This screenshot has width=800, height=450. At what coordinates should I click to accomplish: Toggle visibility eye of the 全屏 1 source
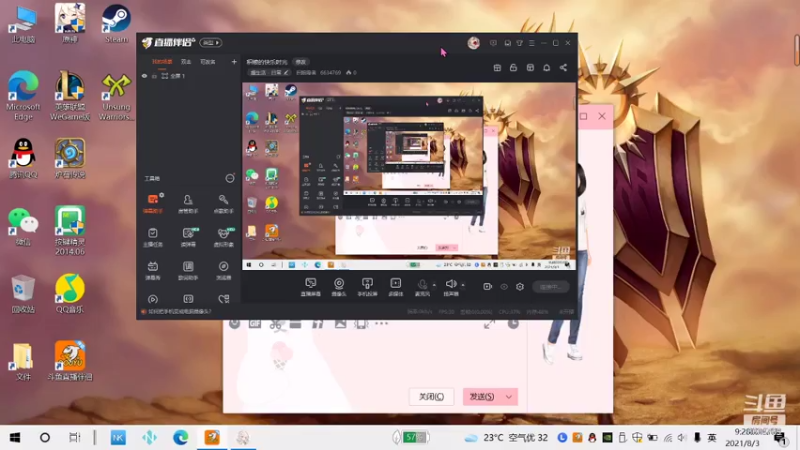point(144,76)
